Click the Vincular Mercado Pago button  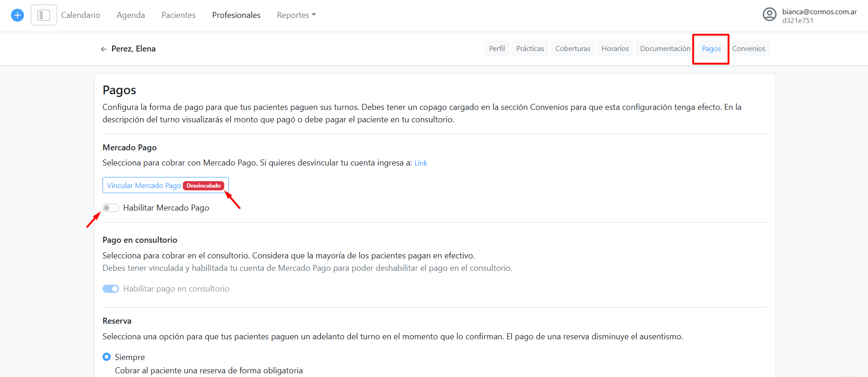coord(165,185)
